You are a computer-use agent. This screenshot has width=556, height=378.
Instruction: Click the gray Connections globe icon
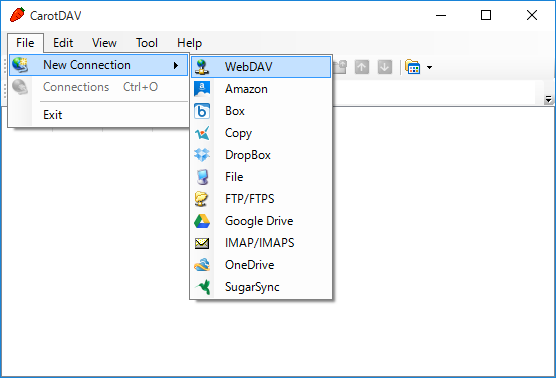[x=20, y=87]
